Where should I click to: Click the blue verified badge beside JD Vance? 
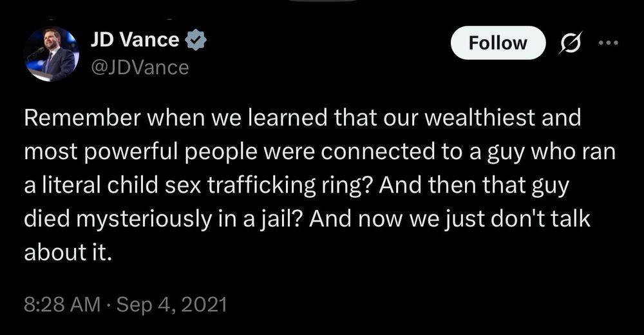[x=196, y=41]
